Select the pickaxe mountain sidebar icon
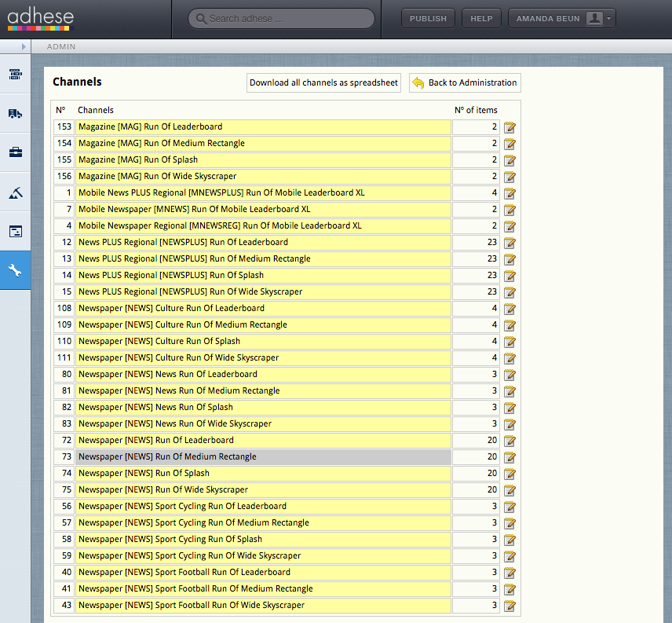The width and height of the screenshot is (672, 623). pyautogui.click(x=15, y=192)
